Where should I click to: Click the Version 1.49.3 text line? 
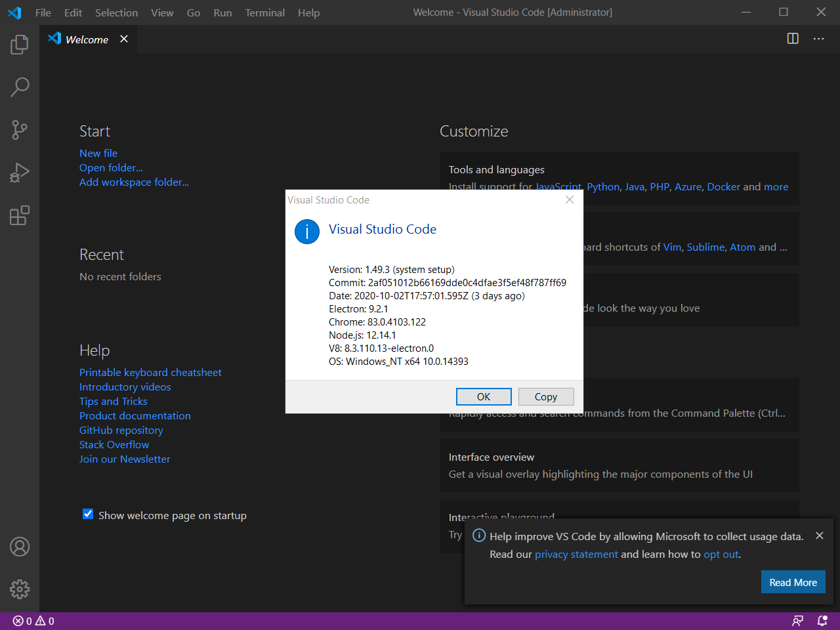pos(391,269)
